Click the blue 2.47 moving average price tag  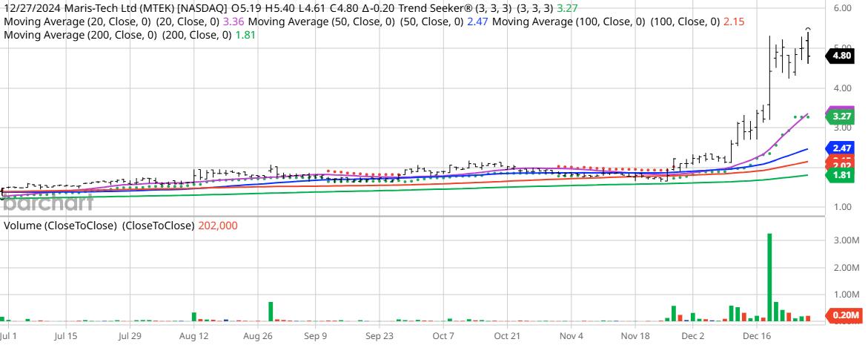click(x=841, y=148)
